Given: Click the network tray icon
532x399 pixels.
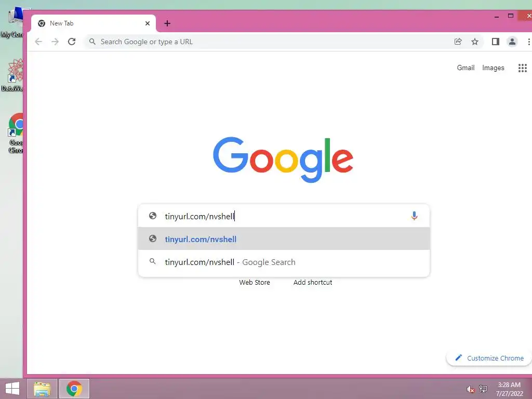Looking at the screenshot, I should [483, 389].
